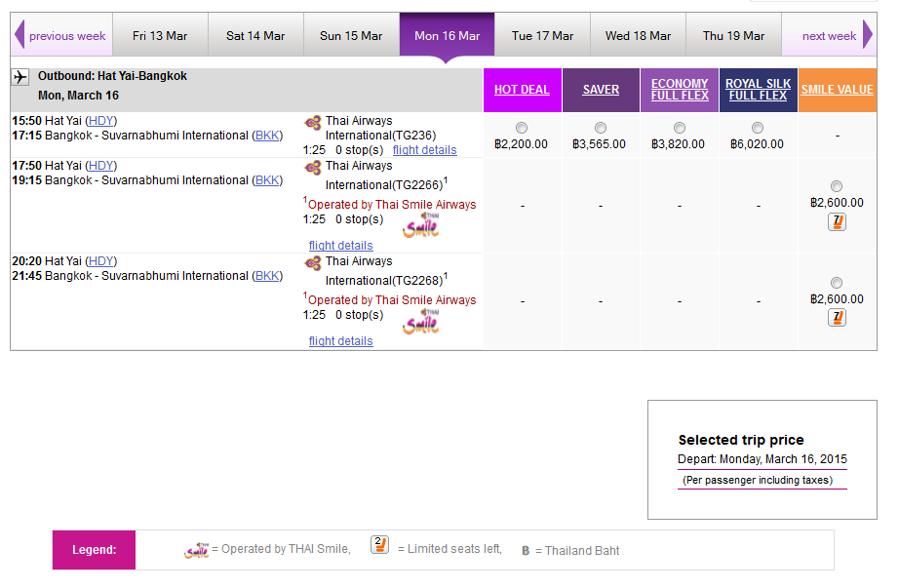Click the outbound airplane icon

[20, 76]
